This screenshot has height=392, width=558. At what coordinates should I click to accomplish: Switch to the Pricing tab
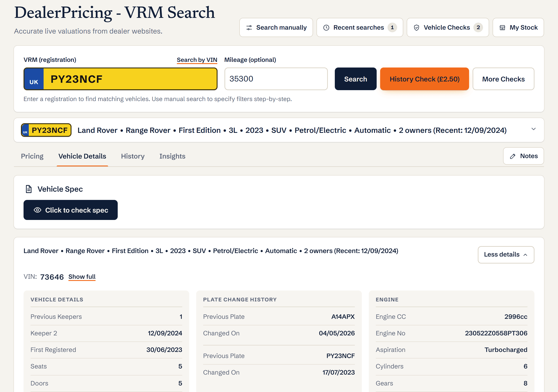pyautogui.click(x=32, y=156)
